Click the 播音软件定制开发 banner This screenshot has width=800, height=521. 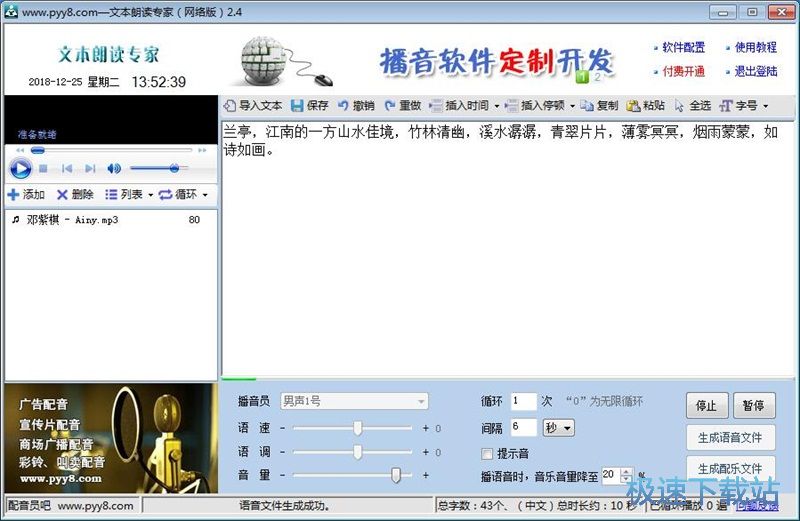(x=496, y=62)
